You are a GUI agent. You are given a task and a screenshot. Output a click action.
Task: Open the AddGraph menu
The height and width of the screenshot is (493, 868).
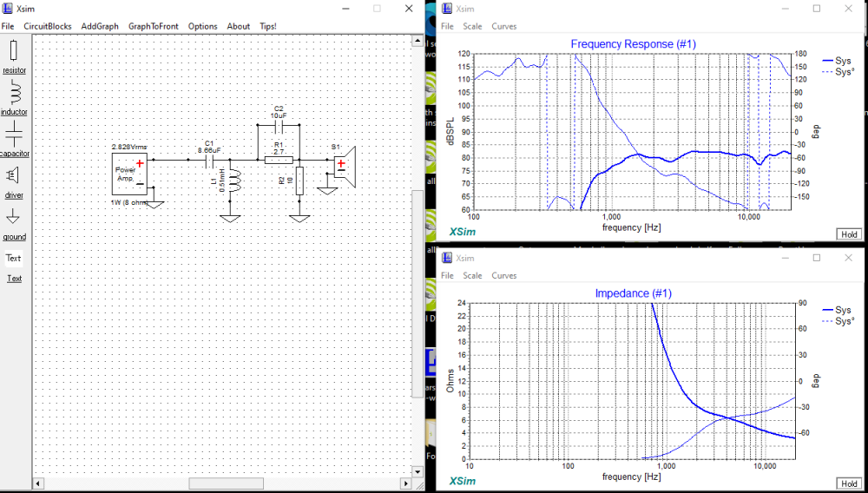pyautogui.click(x=100, y=26)
